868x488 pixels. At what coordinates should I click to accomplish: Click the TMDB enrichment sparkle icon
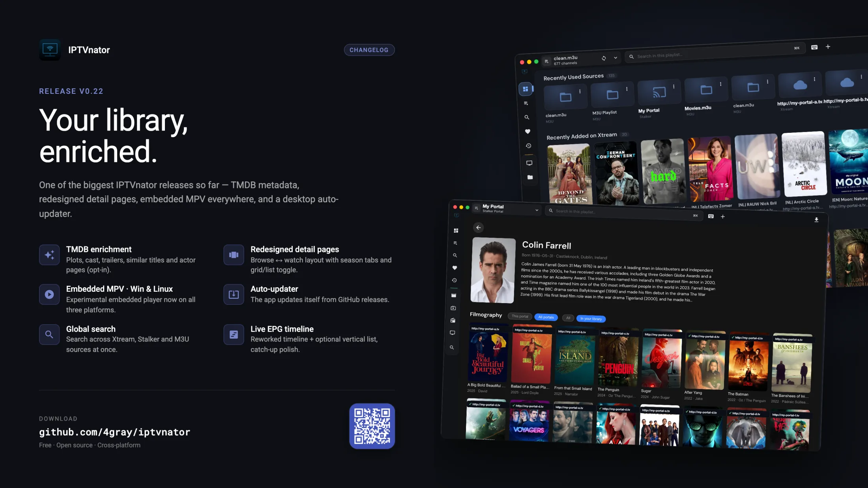[x=49, y=255]
